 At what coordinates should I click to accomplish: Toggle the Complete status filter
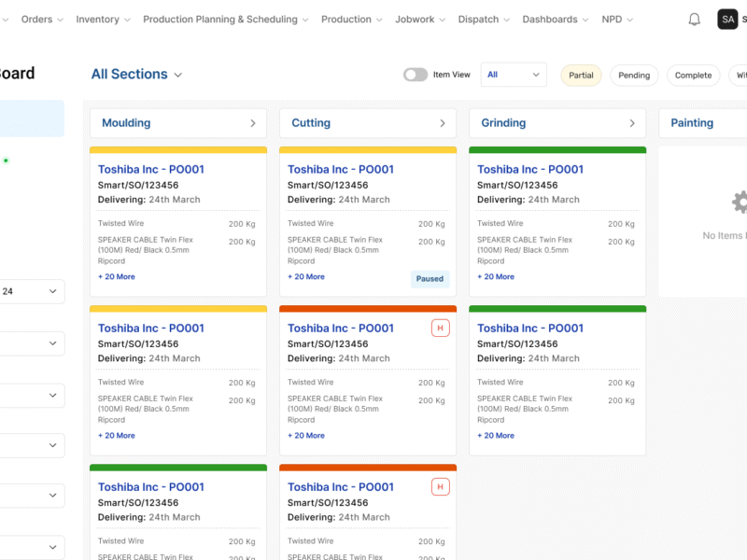coord(693,75)
